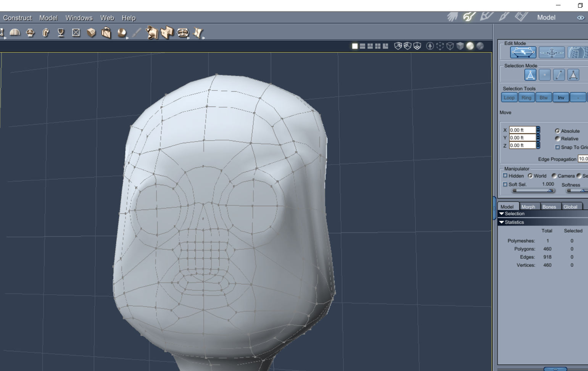Click the Z move value field
The height and width of the screenshot is (371, 588).
coord(523,145)
